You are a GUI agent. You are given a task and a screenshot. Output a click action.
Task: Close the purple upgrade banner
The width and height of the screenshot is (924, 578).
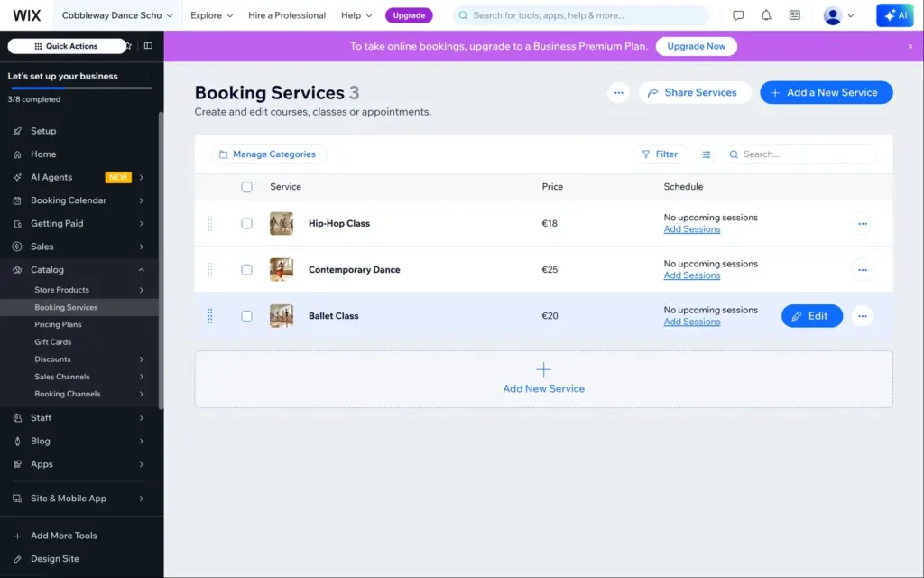click(910, 46)
